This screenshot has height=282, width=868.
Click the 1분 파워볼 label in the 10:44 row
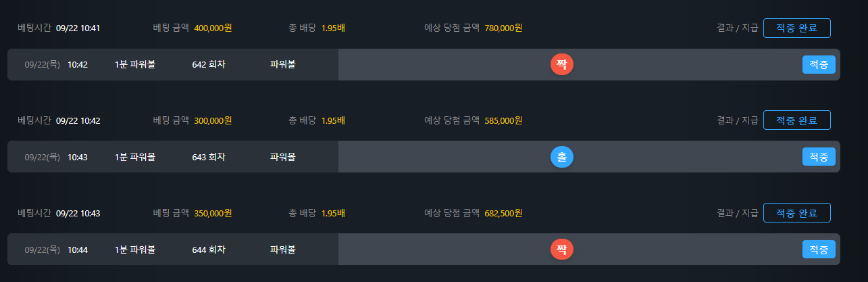tap(135, 250)
